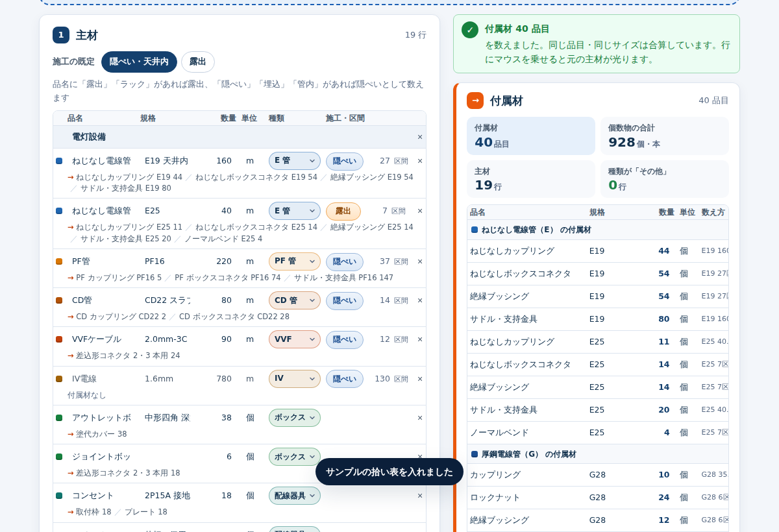This screenshot has height=532, width=779.
Task: Toggle 隠ぺい on the VVFケーブル row
Action: point(345,339)
